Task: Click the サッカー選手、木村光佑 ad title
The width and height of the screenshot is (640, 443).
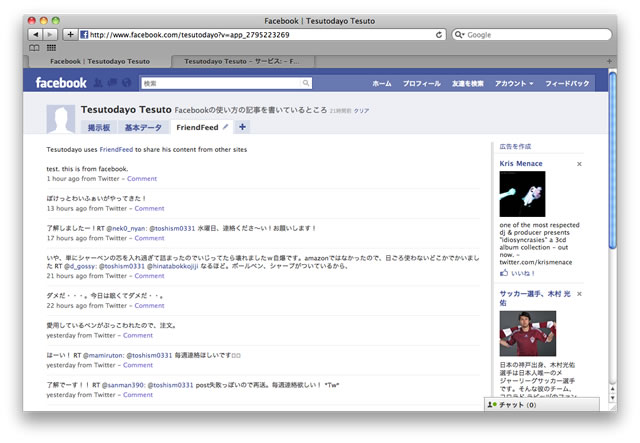Action: 535,298
